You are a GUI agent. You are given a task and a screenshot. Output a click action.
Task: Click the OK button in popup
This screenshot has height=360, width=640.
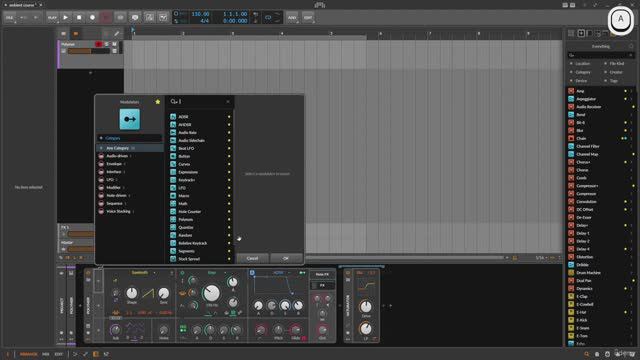coord(286,258)
